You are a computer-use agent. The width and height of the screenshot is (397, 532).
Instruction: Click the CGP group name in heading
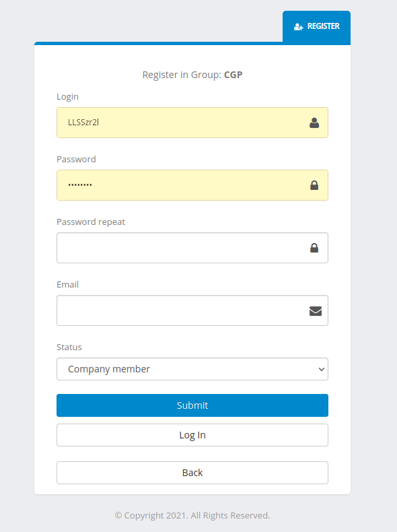233,75
